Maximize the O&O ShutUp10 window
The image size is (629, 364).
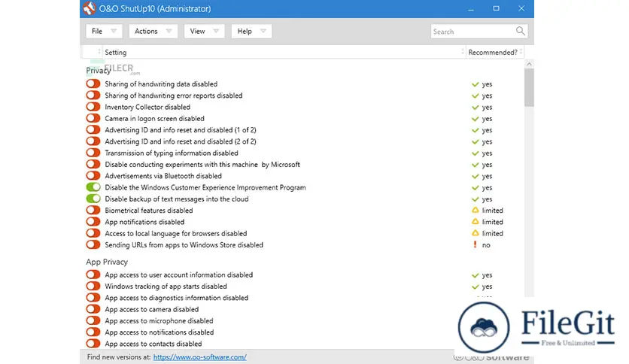pyautogui.click(x=497, y=8)
